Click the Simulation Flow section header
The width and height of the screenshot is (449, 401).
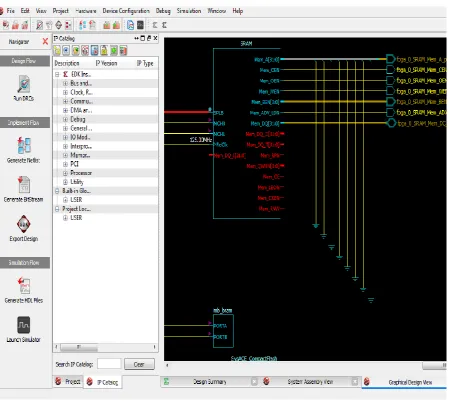tap(25, 263)
